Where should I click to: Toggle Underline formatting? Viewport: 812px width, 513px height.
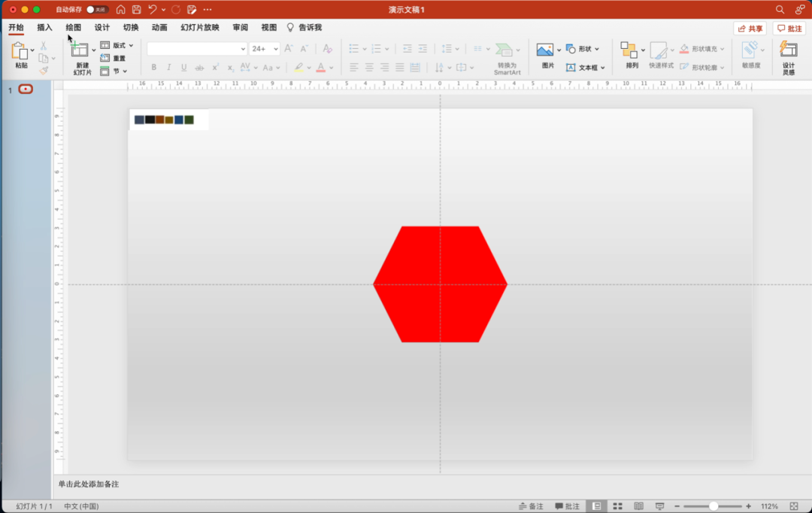point(184,68)
